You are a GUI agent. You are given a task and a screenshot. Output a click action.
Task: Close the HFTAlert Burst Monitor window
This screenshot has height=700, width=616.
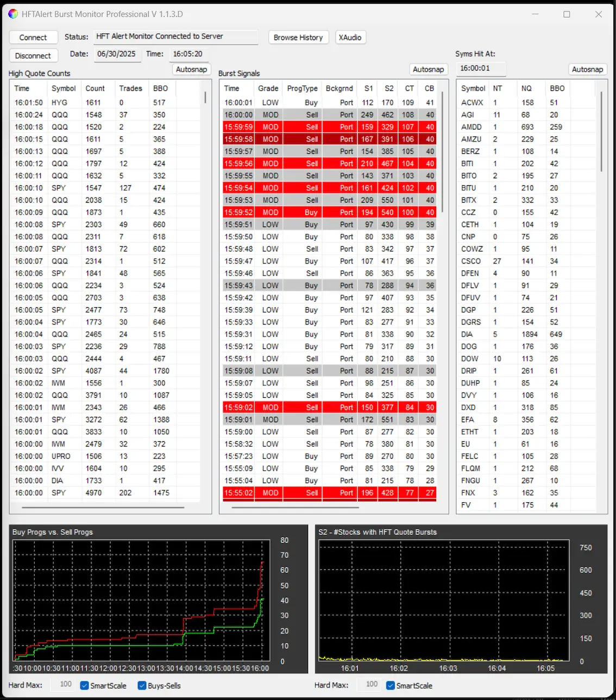[x=598, y=14]
